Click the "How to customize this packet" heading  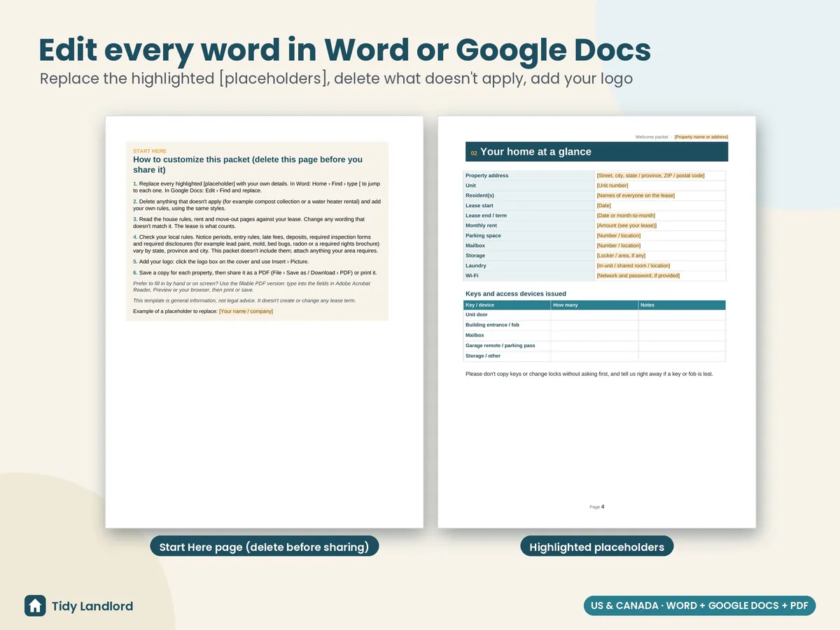(x=248, y=164)
